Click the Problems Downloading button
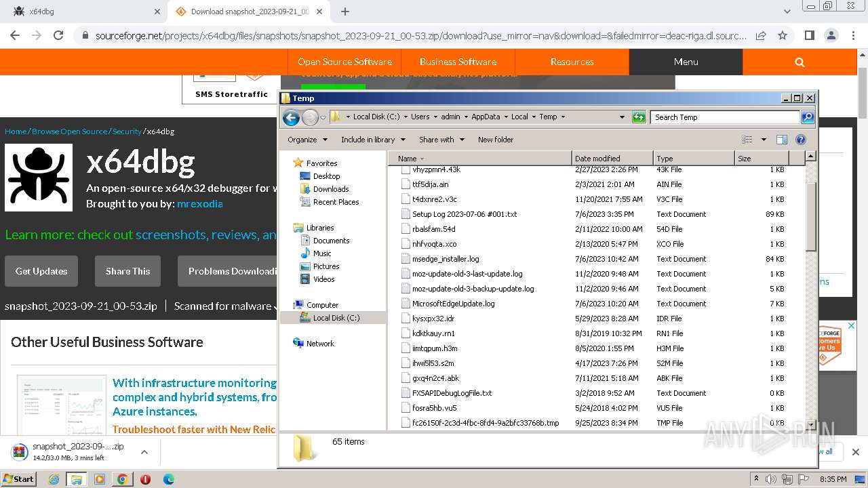The width and height of the screenshot is (868, 488). pos(228,271)
